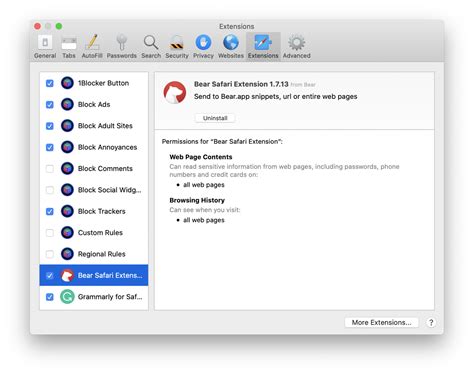474x374 pixels.
Task: Uncheck the 1Blocker Button extension checkbox
Action: (x=50, y=83)
